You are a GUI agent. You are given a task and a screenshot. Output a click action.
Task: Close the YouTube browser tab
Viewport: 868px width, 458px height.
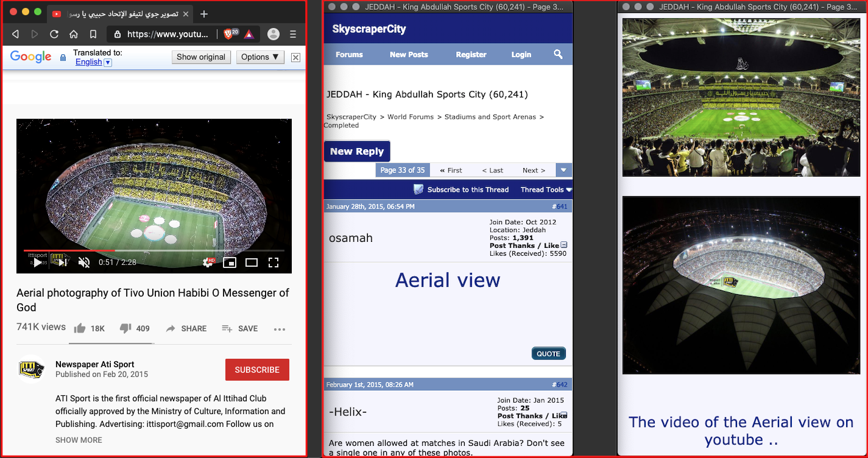(x=185, y=14)
